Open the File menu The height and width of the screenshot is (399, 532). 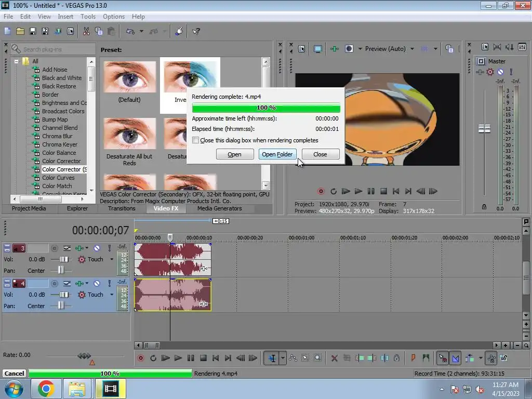[8, 17]
